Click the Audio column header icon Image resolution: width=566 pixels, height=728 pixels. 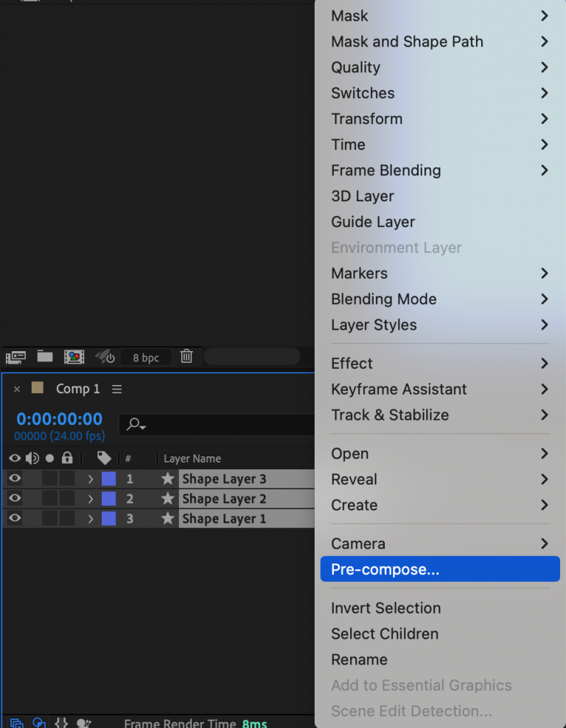(x=30, y=458)
